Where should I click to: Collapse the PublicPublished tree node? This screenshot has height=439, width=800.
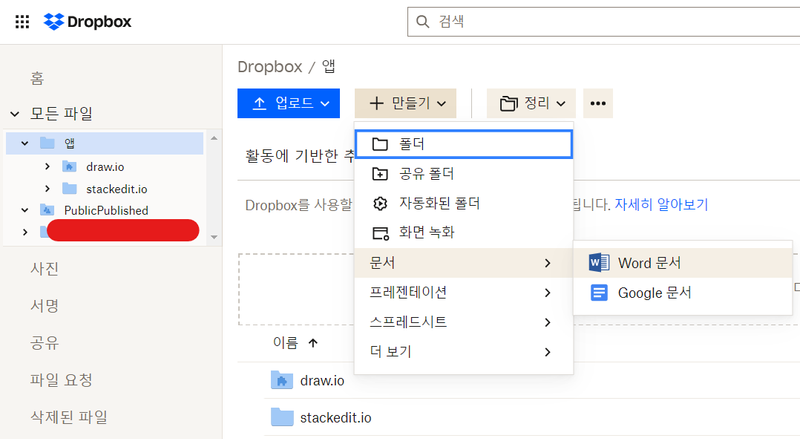24,210
